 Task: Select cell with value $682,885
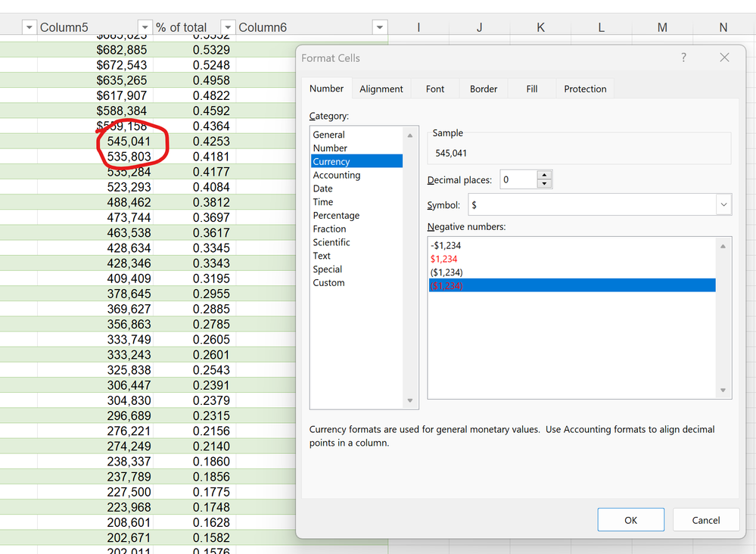(95, 50)
